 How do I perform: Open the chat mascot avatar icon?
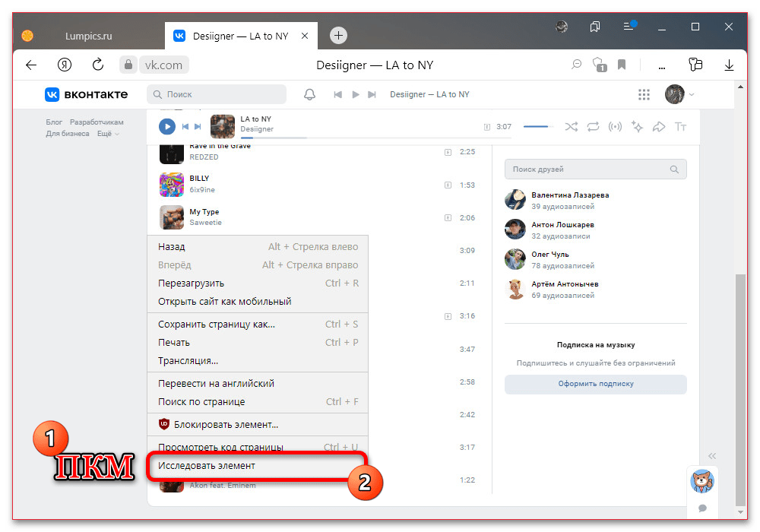(x=702, y=481)
